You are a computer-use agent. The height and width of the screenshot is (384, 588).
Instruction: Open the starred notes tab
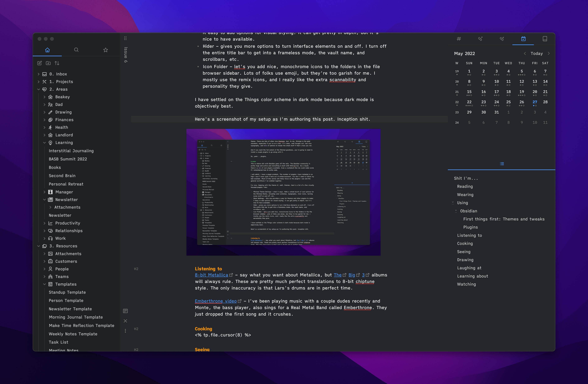[105, 50]
